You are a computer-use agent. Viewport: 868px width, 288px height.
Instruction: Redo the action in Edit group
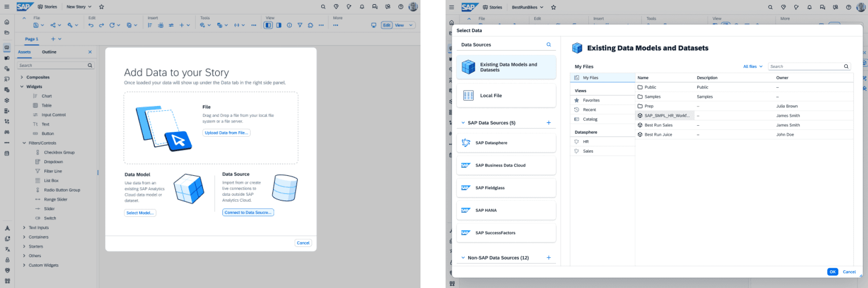pos(101,25)
